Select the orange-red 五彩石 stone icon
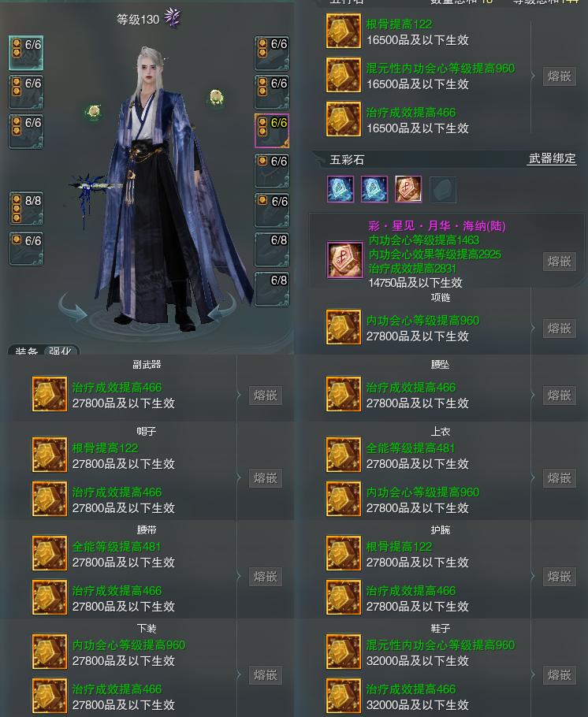The width and height of the screenshot is (588, 717). (x=408, y=189)
